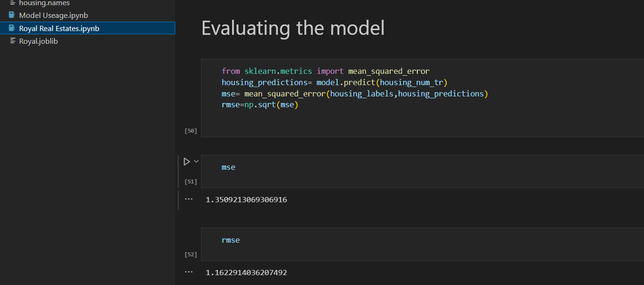This screenshot has height=285, width=644.
Task: Open more actions for the mse output
Action: (188, 198)
